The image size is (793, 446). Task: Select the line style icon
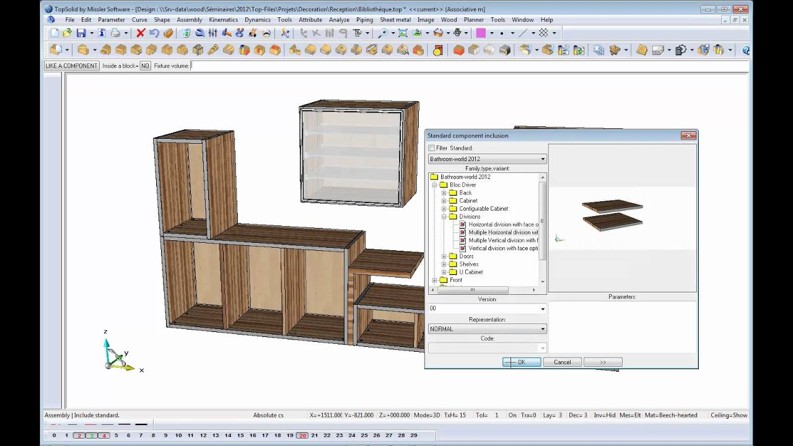point(523,33)
